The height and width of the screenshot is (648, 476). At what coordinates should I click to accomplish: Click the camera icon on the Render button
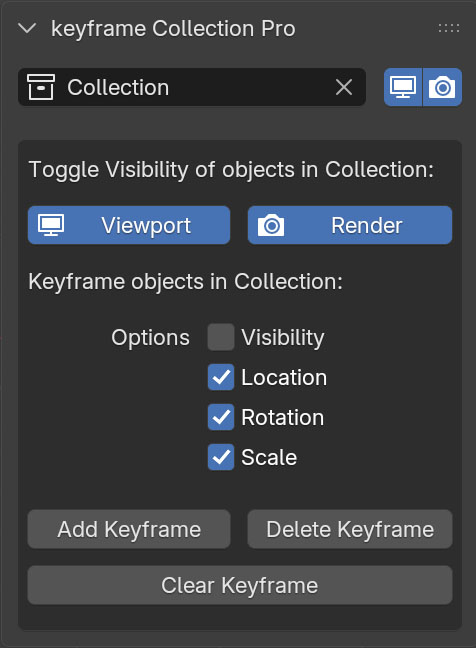coord(271,225)
